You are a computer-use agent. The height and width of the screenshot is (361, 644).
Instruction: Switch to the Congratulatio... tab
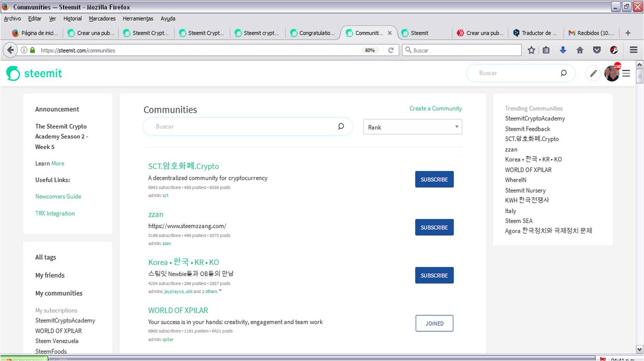pyautogui.click(x=313, y=33)
